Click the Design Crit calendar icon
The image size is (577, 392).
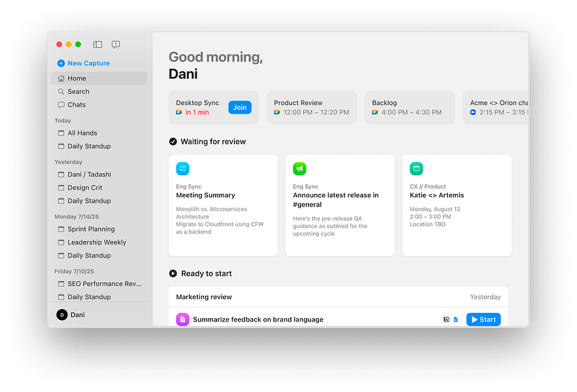[x=61, y=188]
